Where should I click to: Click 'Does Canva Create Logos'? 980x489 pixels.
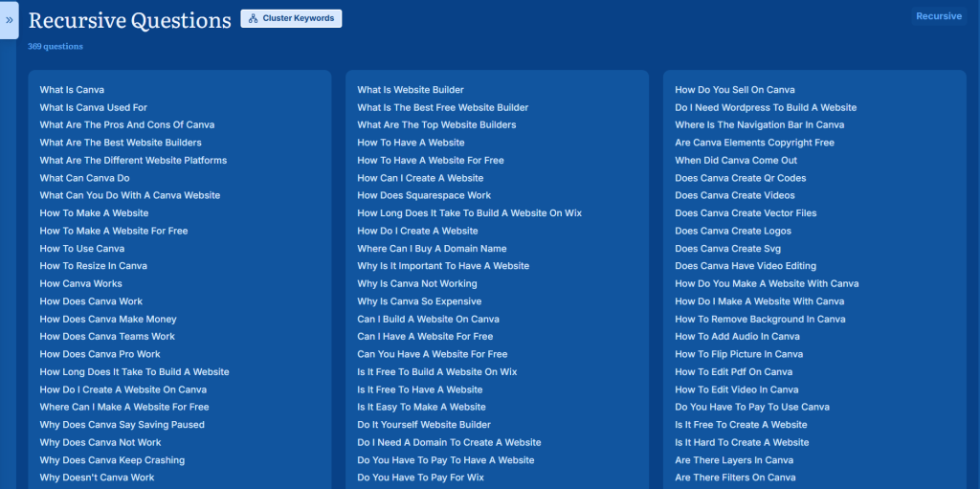[733, 231]
